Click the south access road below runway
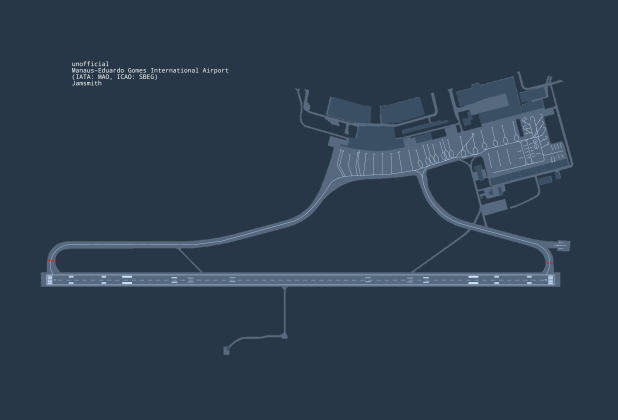Image resolution: width=618 pixels, height=420 pixels. point(286,310)
